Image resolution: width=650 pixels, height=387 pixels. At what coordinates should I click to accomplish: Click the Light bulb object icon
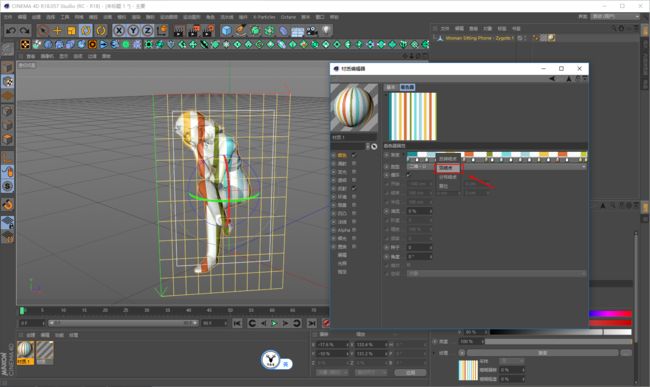[x=326, y=31]
